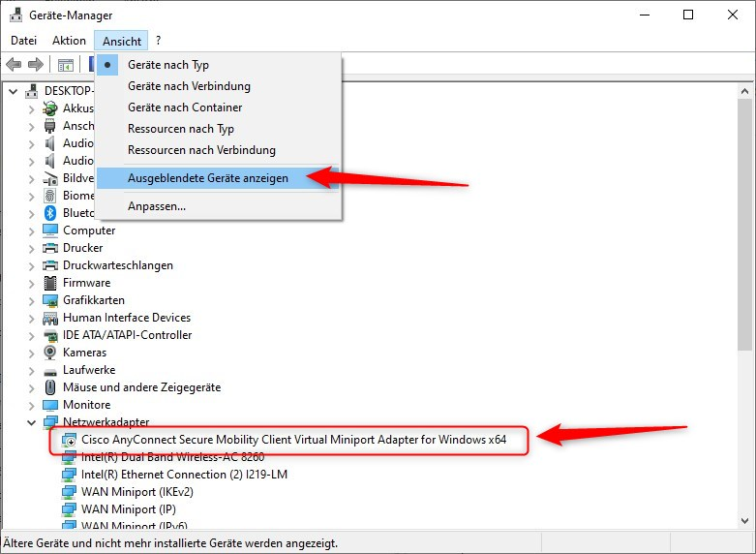Screen dimensions: 756x554
Task: Click the Human Interface Devices icon
Action: [50, 318]
